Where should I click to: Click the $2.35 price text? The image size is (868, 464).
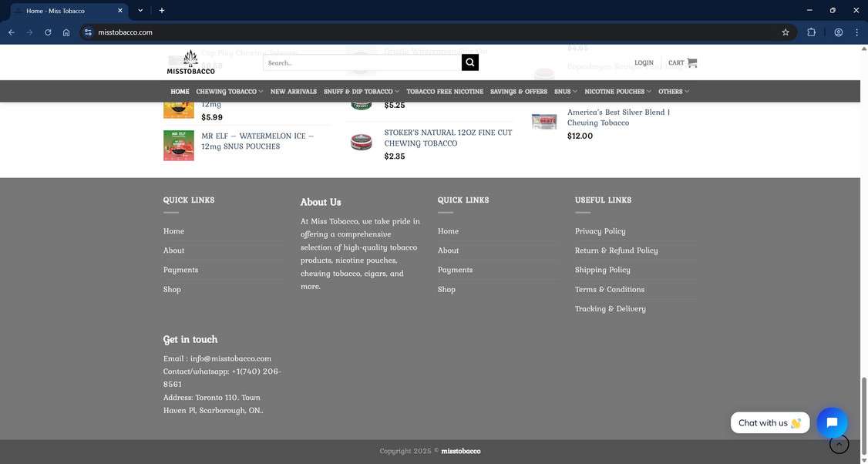(395, 156)
